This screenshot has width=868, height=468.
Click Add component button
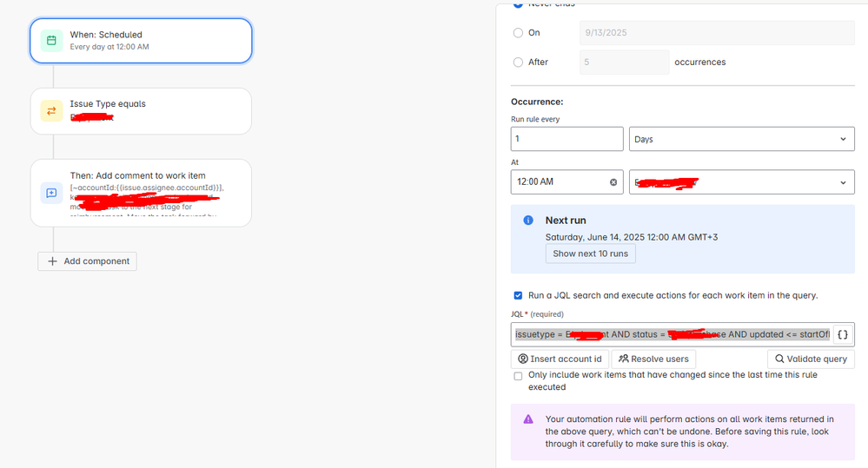pyautogui.click(x=88, y=261)
